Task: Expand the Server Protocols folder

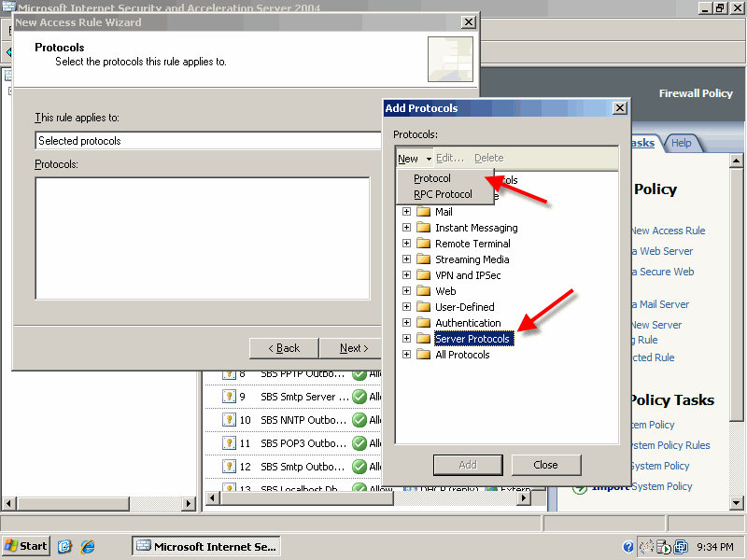Action: coord(406,338)
